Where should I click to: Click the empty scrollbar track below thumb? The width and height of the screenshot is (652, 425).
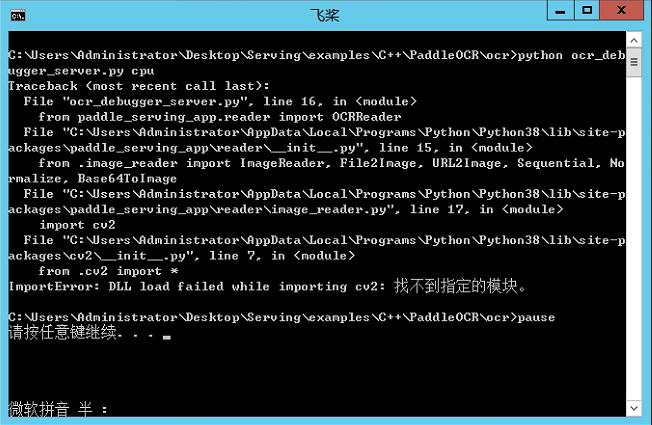click(x=634, y=238)
